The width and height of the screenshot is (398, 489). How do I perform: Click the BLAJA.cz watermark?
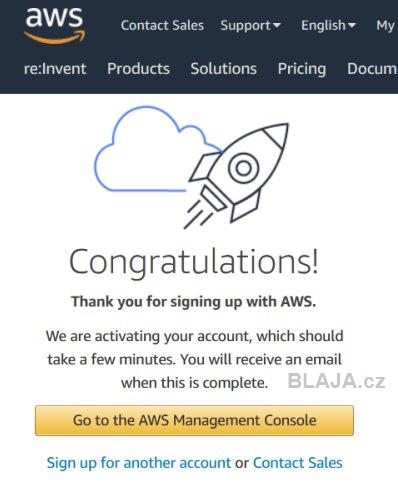(x=337, y=381)
